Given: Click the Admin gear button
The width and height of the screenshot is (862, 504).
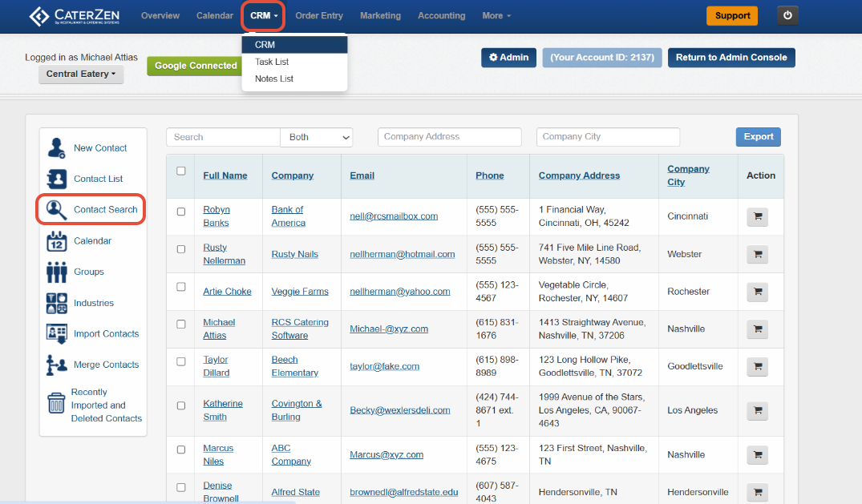Looking at the screenshot, I should 508,58.
